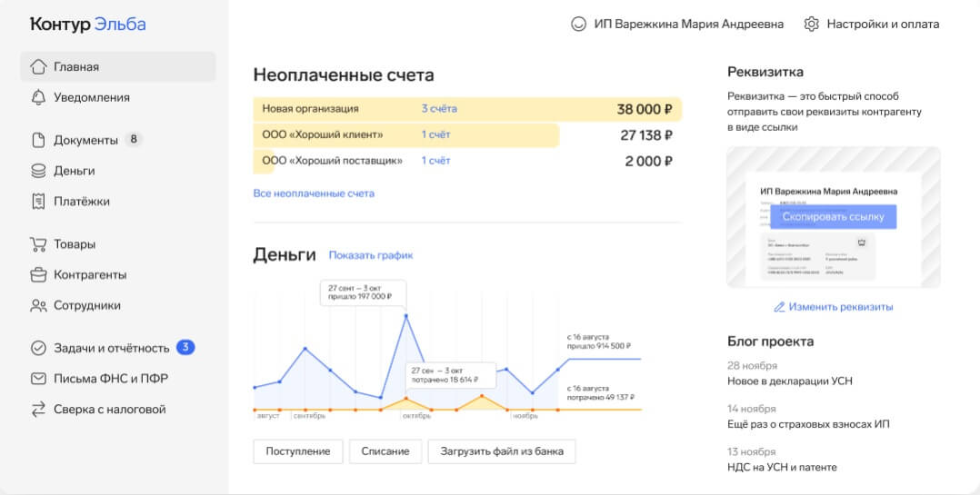Open blog post Ещё раз о страховых взносах ИП
980x495 pixels.
point(808,424)
